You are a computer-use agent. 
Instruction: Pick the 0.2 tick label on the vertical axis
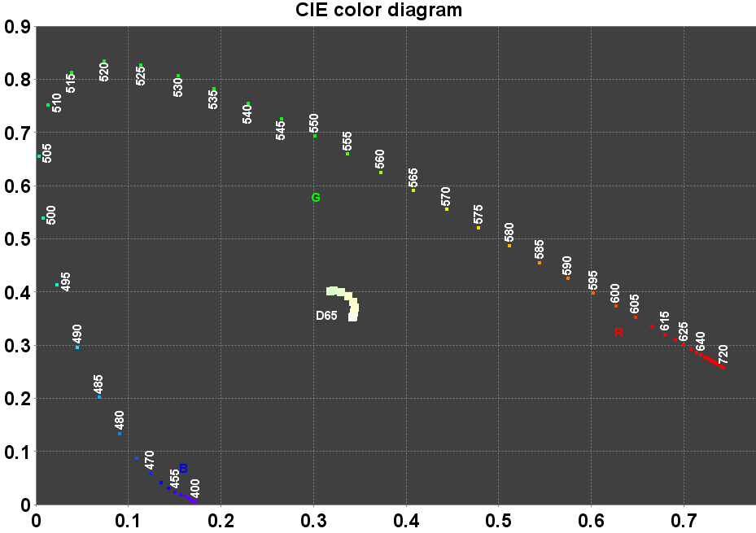[17, 399]
